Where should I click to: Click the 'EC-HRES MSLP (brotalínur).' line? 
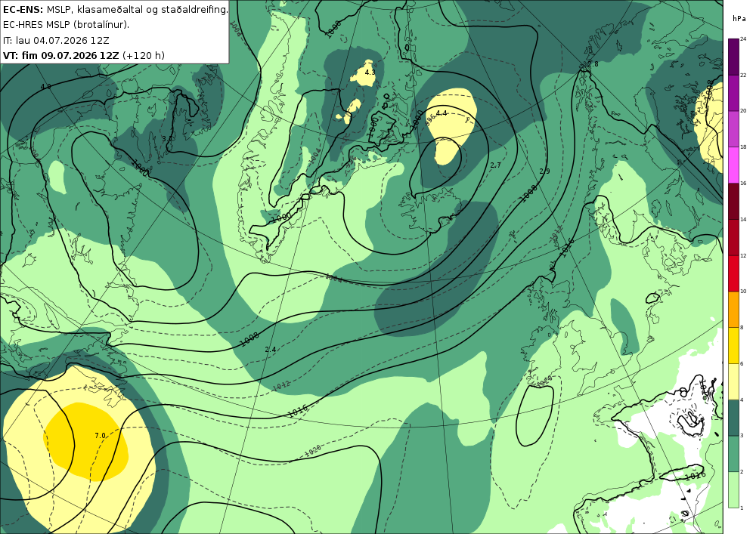(66, 25)
